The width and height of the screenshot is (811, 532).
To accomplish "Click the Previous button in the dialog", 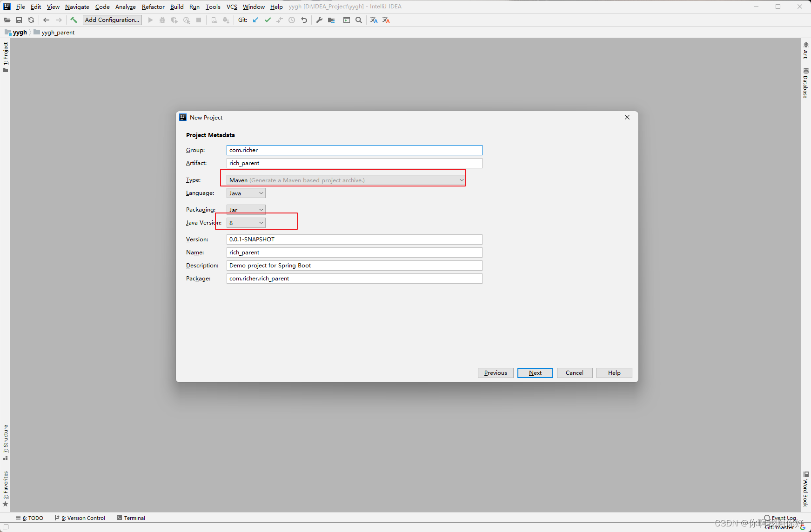I will pyautogui.click(x=495, y=372).
